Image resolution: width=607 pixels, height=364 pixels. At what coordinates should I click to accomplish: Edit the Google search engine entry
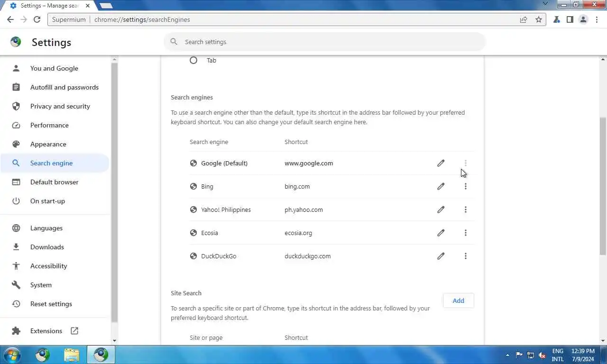click(x=441, y=163)
